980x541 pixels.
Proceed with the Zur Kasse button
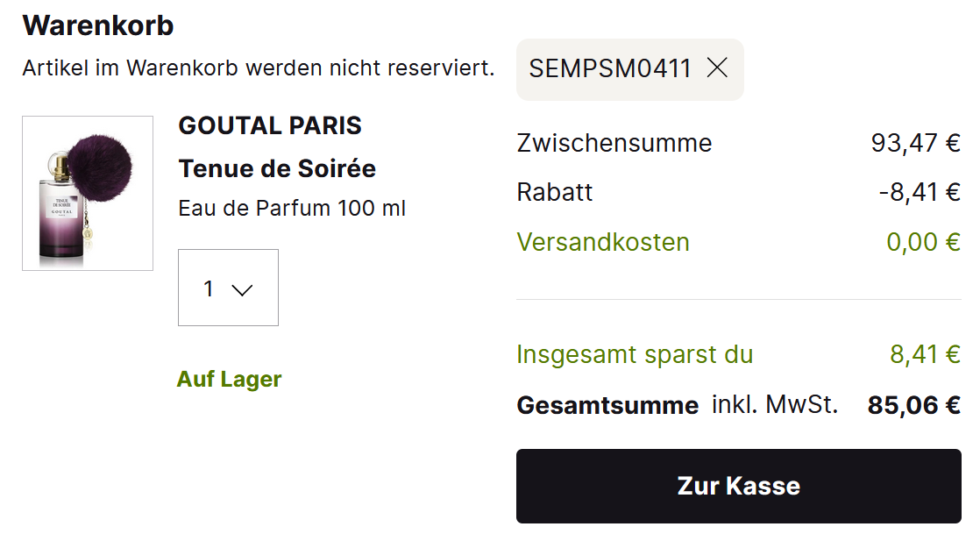738,486
